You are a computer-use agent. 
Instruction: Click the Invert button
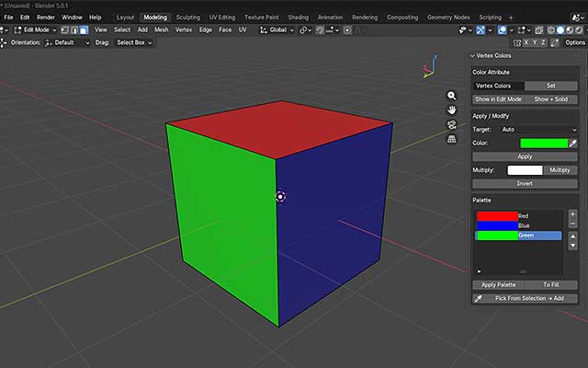click(525, 184)
